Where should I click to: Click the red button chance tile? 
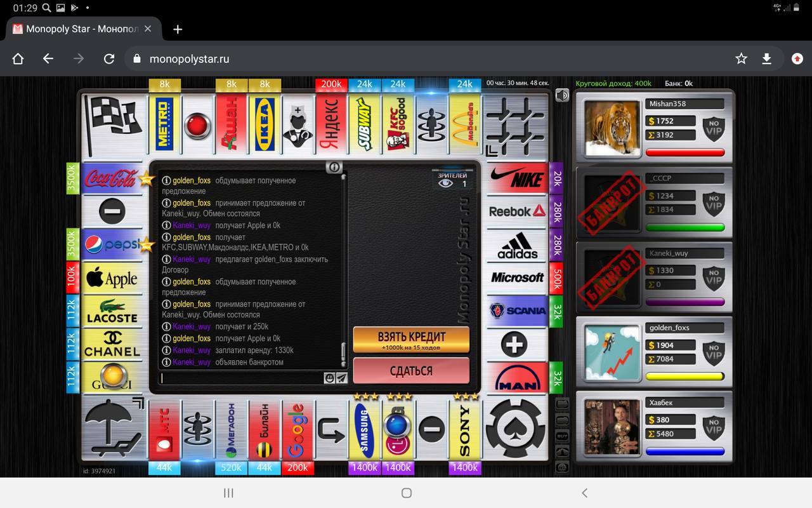pyautogui.click(x=198, y=124)
